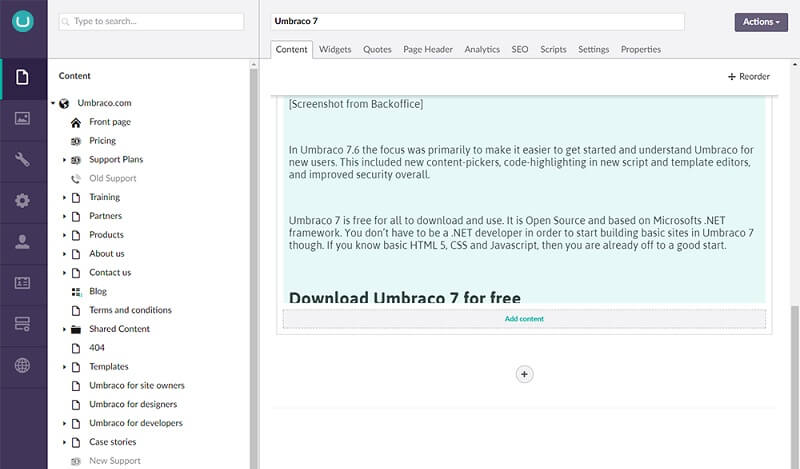Click the document icon beside Training
The image size is (800, 469).
click(76, 198)
